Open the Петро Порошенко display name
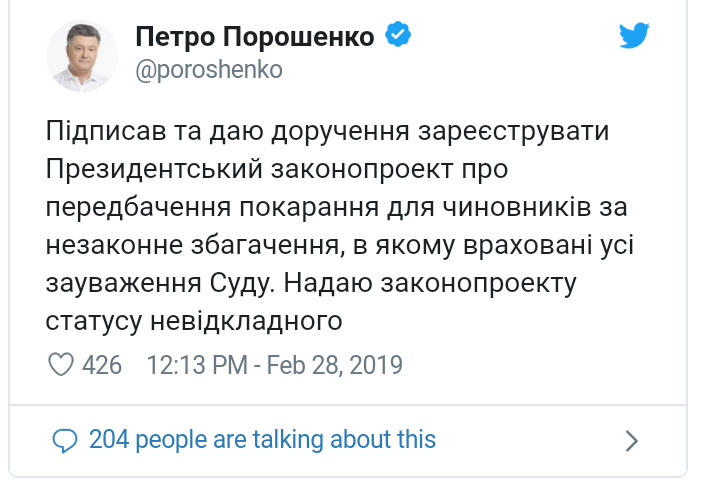Viewport: 720px width, 501px height. click(255, 38)
